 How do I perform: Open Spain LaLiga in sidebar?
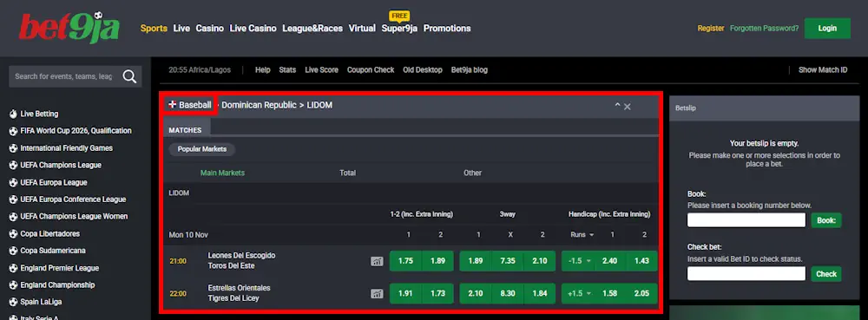coord(41,303)
